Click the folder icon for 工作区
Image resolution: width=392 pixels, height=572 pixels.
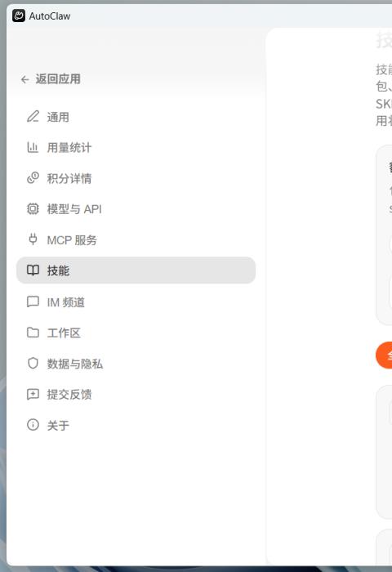[x=33, y=333]
